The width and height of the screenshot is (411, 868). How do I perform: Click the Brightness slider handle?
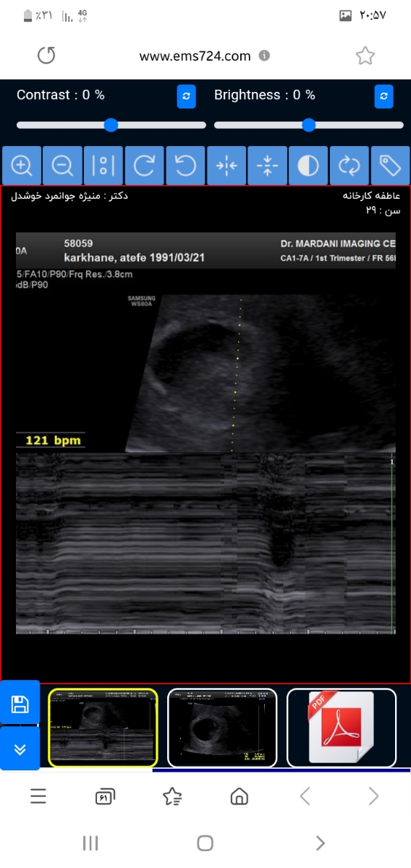pyautogui.click(x=308, y=125)
